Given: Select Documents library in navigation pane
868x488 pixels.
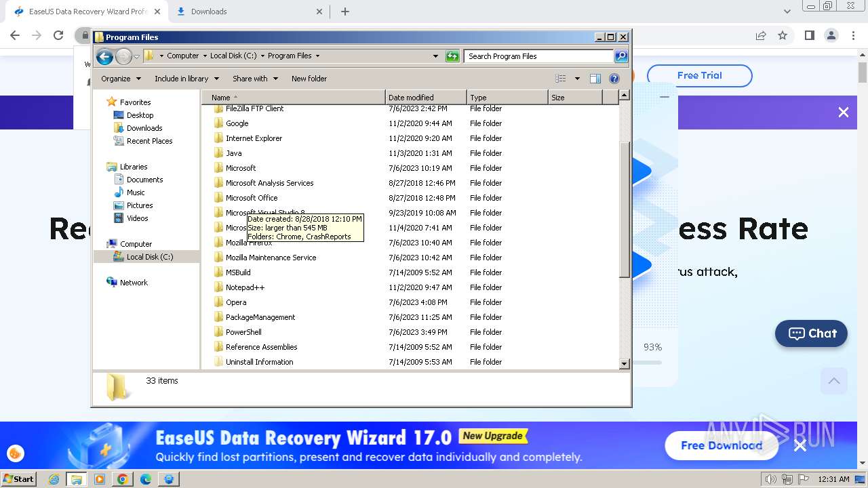Looking at the screenshot, I should coord(144,180).
